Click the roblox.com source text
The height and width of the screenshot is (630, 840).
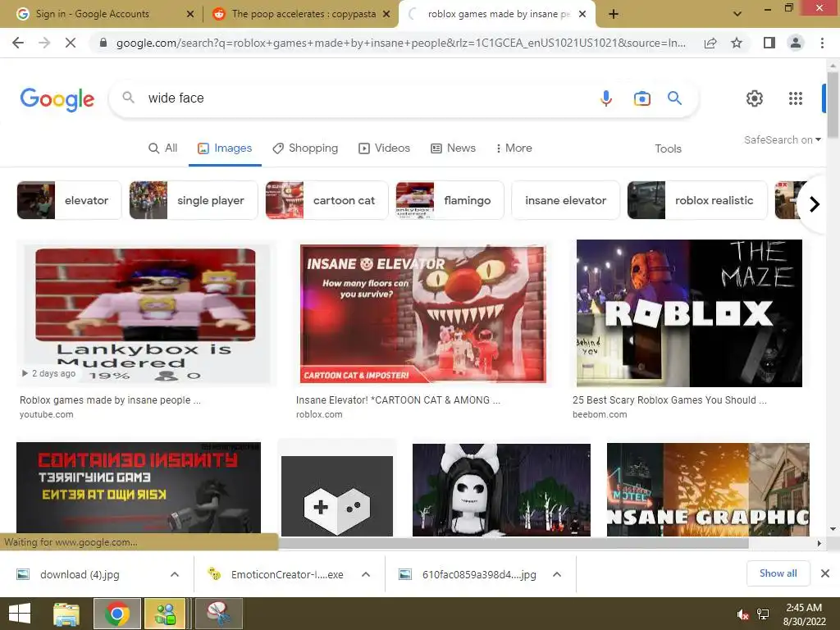(319, 414)
